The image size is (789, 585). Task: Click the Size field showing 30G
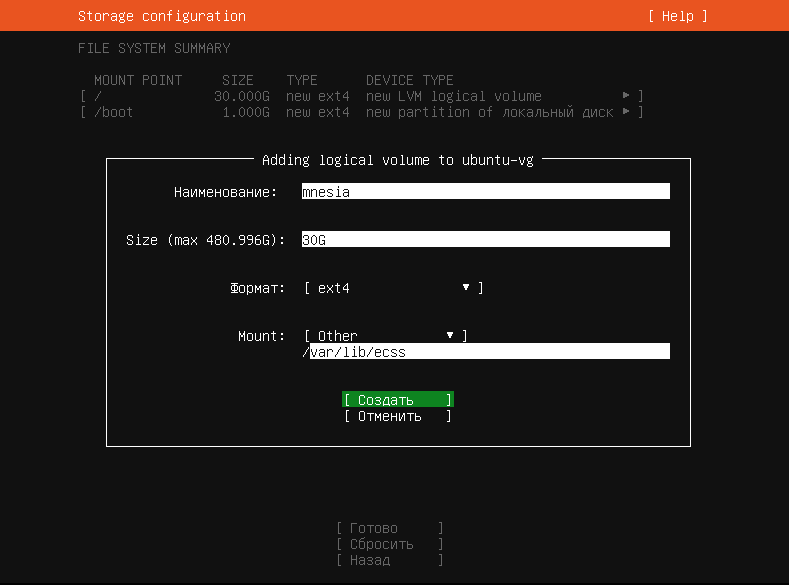click(486, 239)
